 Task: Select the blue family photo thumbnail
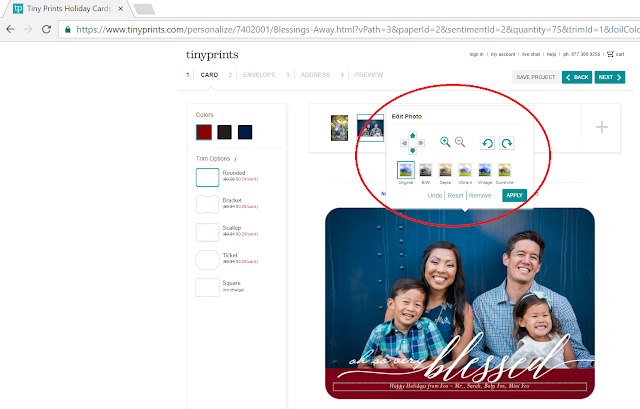tap(370, 128)
